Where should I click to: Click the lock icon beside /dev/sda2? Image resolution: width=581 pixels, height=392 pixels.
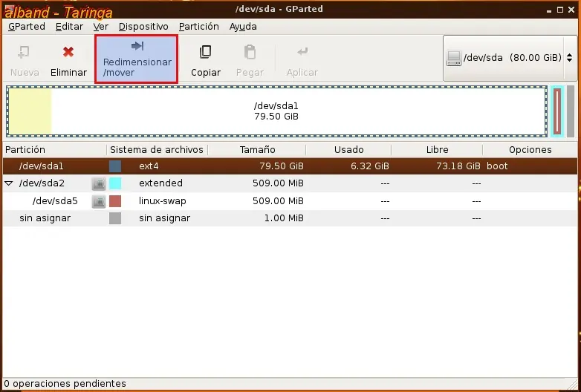click(99, 183)
